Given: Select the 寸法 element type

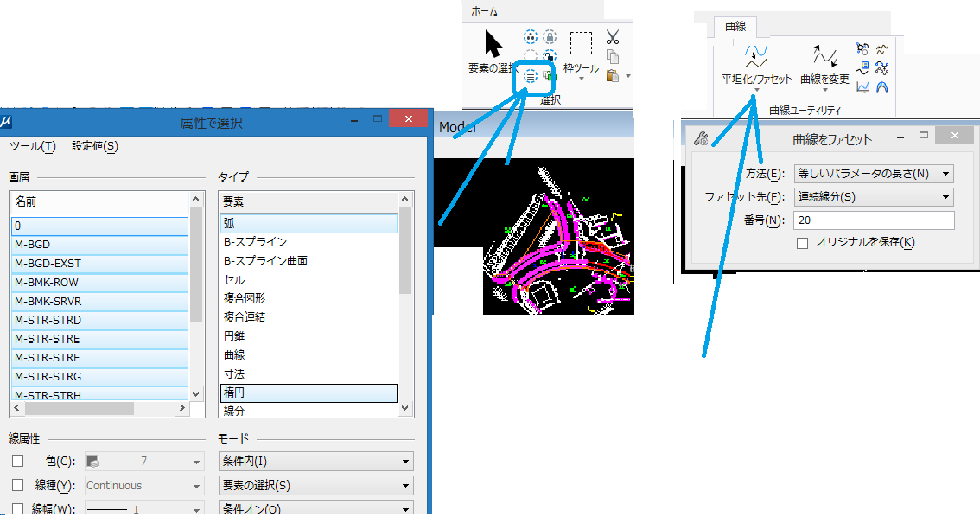Looking at the screenshot, I should 309,373.
